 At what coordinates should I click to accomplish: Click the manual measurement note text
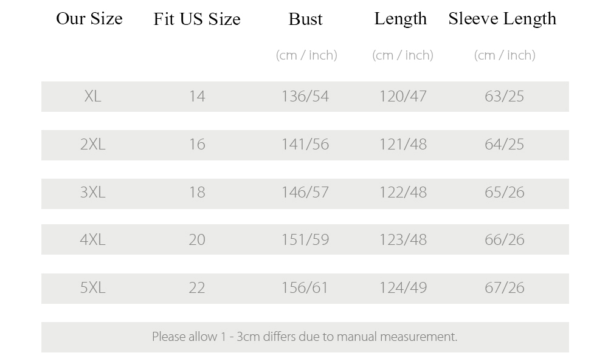point(305,337)
